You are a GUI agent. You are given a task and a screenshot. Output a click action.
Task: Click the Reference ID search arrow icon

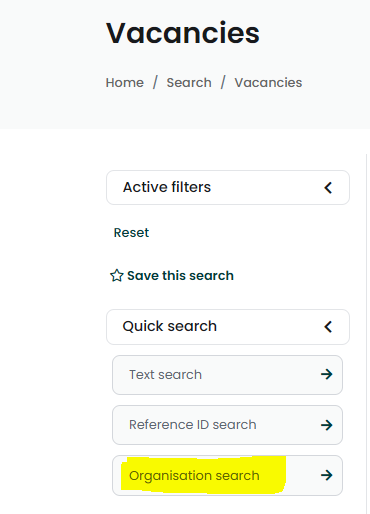pyautogui.click(x=327, y=425)
